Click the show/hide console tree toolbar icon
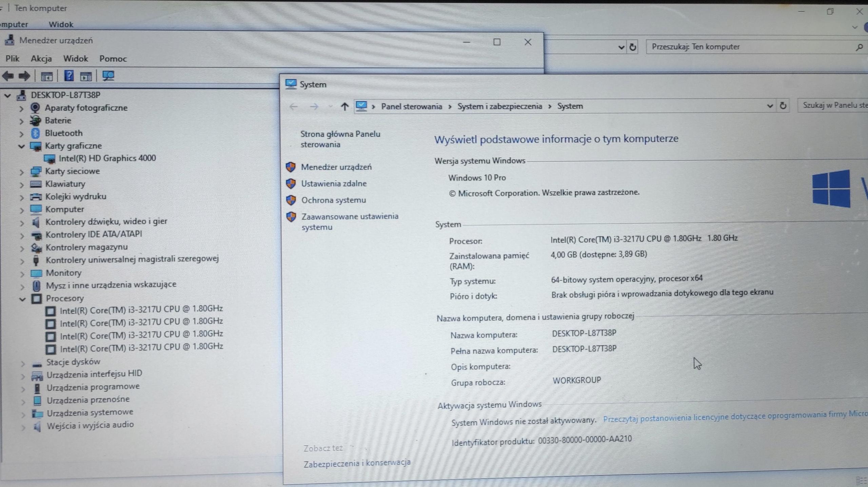868x487 pixels. click(x=46, y=77)
